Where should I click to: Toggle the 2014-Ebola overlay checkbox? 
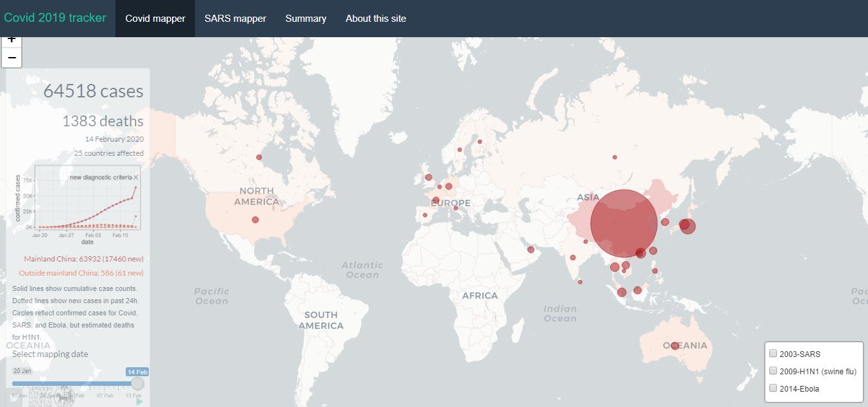tap(773, 388)
